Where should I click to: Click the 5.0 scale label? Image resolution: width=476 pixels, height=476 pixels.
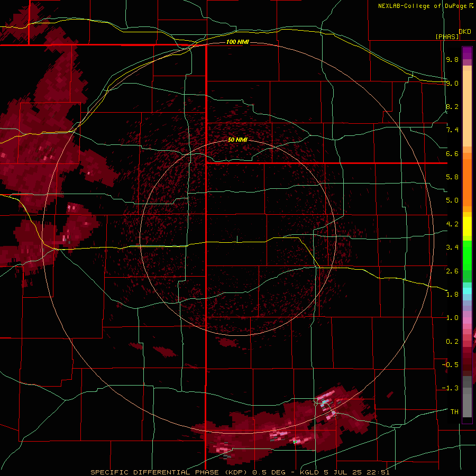pyautogui.click(x=452, y=200)
